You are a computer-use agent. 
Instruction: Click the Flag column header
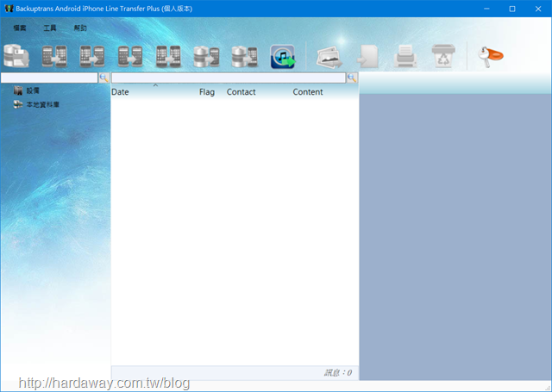[x=207, y=92]
